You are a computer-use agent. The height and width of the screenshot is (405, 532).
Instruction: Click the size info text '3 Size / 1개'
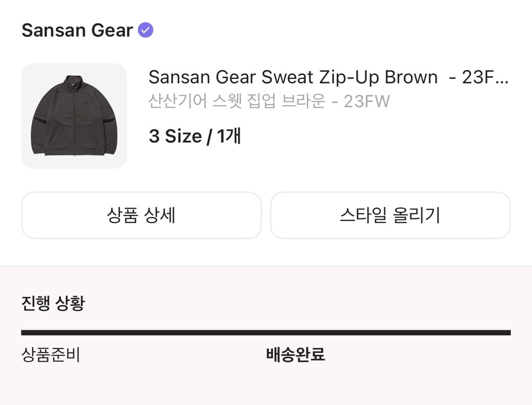195,136
